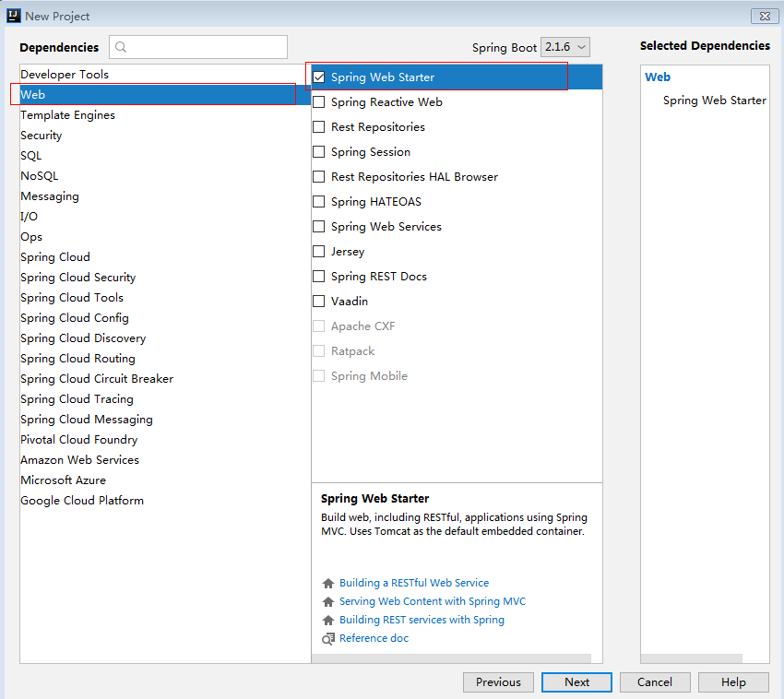Close the New Project window
Viewport: 784px width, 699px height.
click(x=765, y=16)
